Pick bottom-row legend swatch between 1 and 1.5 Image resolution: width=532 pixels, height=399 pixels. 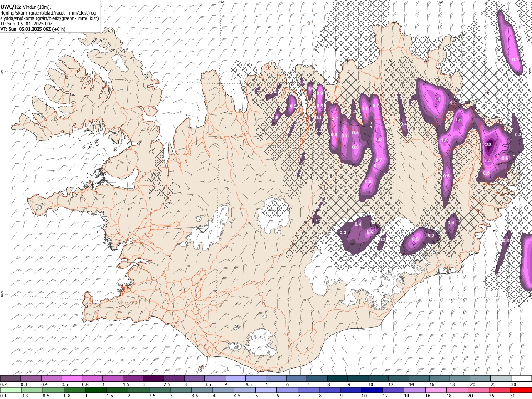pyautogui.click(x=95, y=390)
